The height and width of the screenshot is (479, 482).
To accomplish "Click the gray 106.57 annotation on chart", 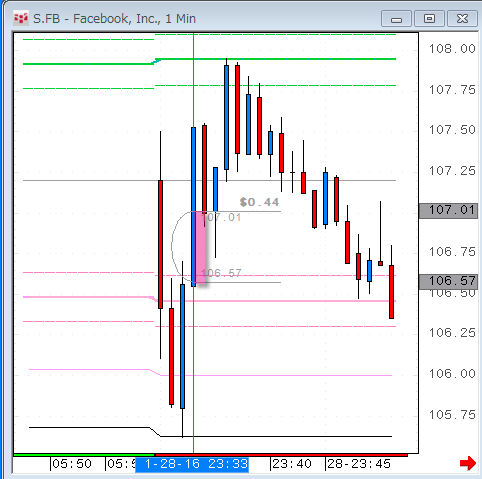I will click(x=221, y=273).
